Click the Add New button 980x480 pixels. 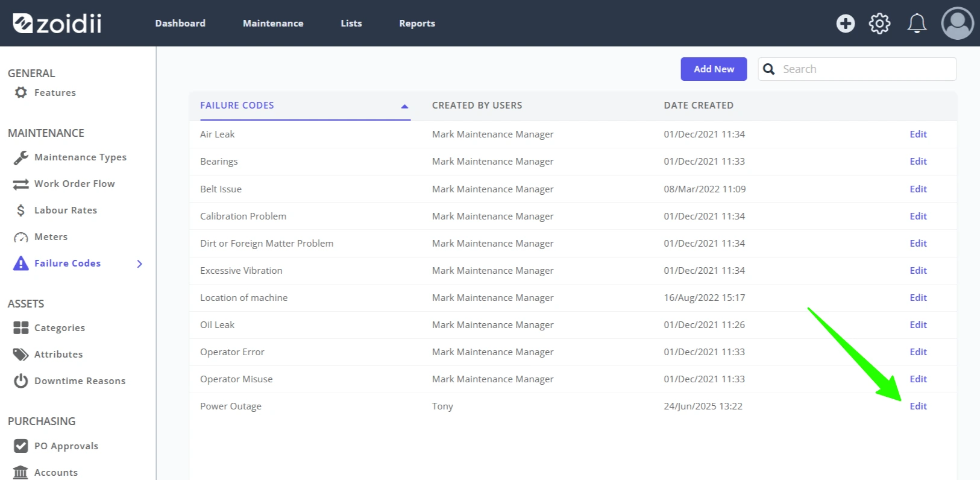(714, 69)
